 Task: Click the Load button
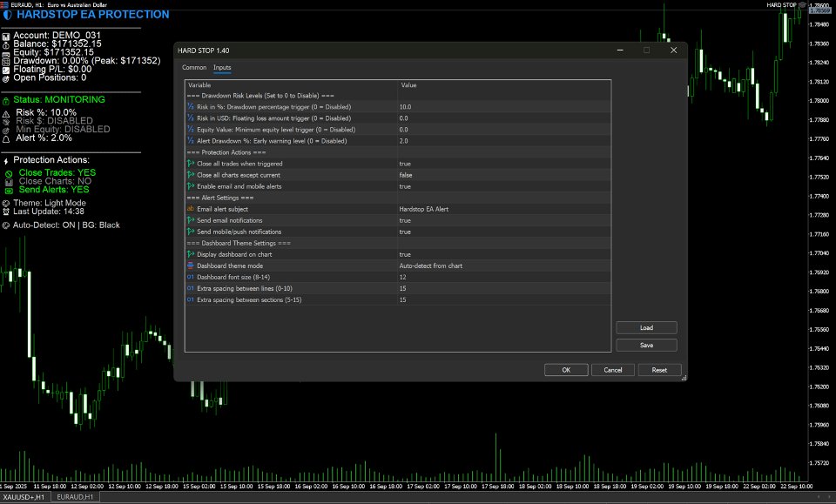[x=646, y=327]
